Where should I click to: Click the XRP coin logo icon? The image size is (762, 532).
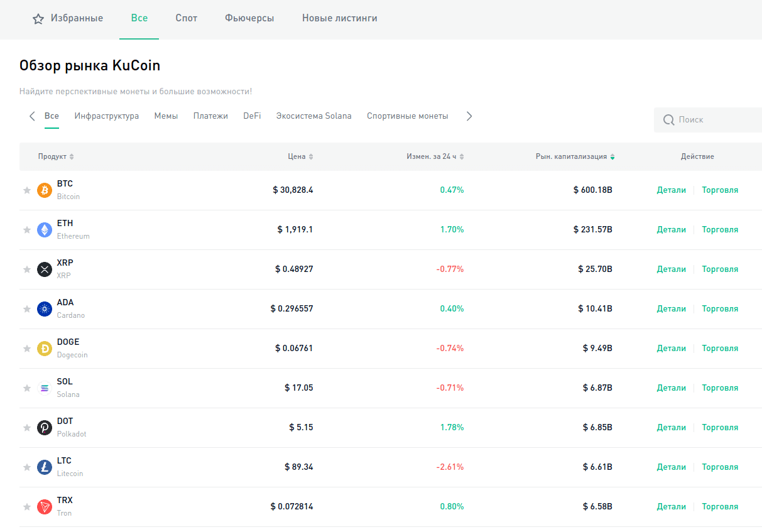[45, 269]
